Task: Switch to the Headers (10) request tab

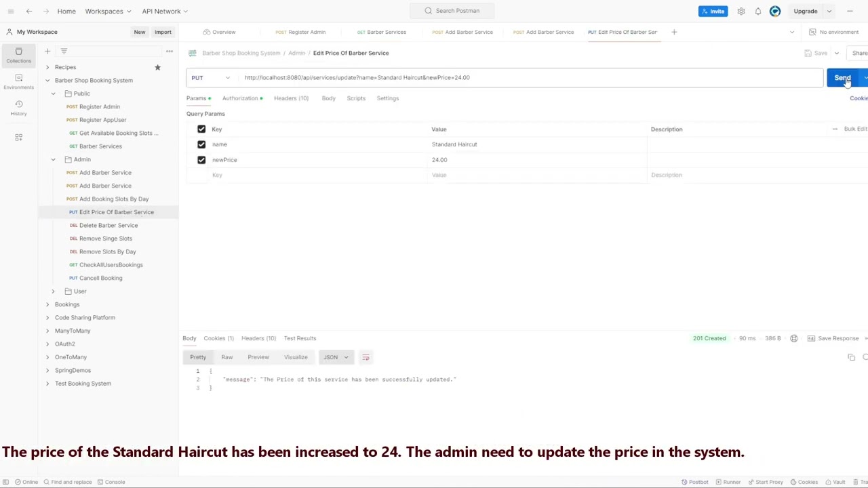Action: [291, 98]
